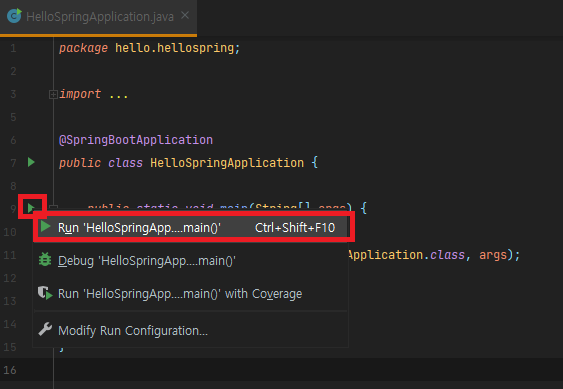563x389 pixels.
Task: Click the wrench Modify configuration icon
Action: 45,329
